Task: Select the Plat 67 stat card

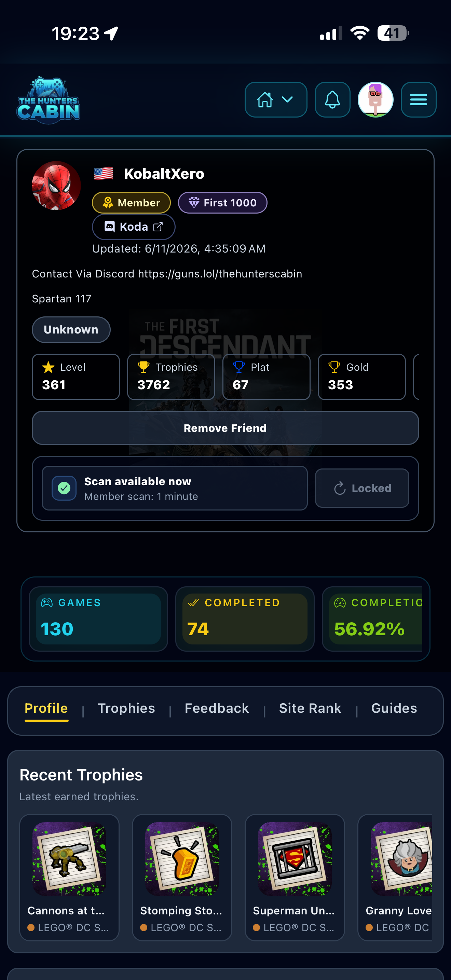Action: [x=266, y=377]
